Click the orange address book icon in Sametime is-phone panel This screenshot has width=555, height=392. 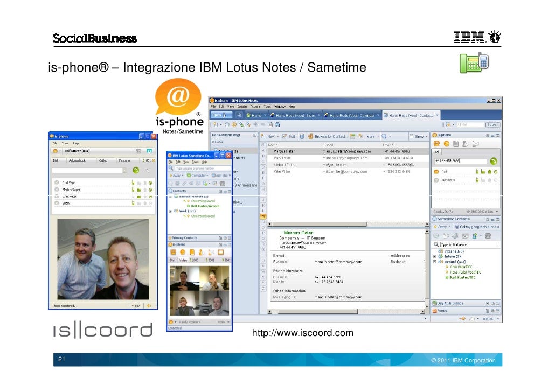coord(192,252)
